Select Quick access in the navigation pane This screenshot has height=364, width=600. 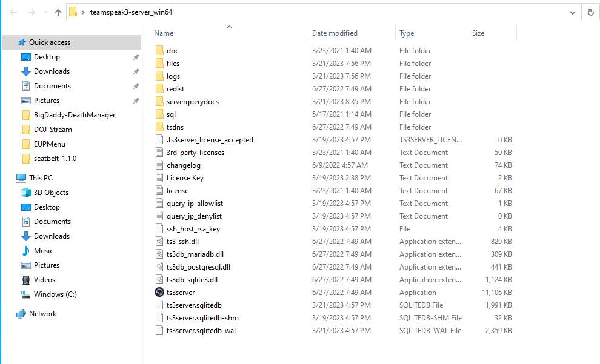(50, 42)
